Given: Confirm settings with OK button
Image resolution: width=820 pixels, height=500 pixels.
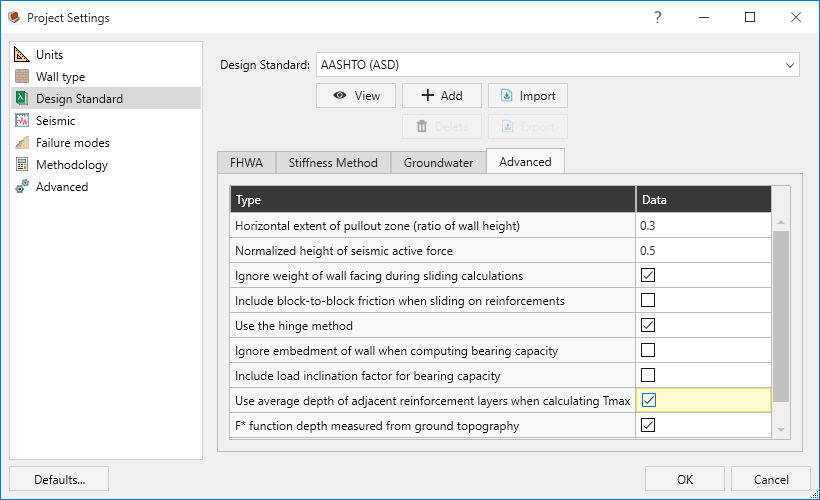Looking at the screenshot, I should tap(685, 480).
